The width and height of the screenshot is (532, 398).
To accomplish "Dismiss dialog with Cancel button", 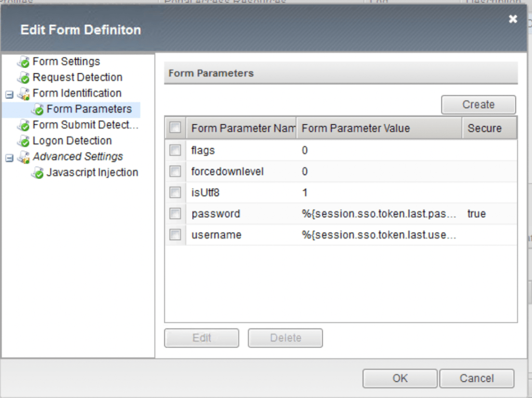I will (x=476, y=378).
